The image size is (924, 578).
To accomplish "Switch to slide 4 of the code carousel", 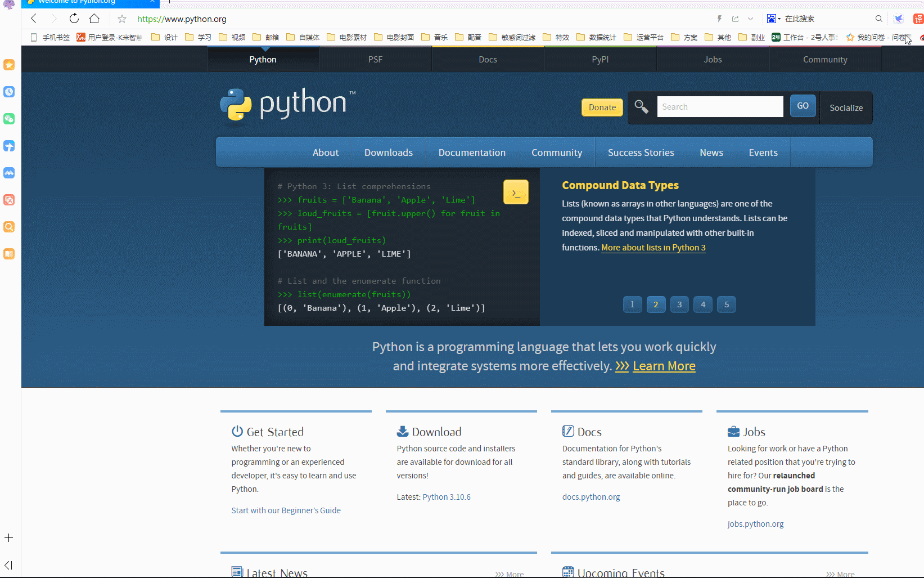I will [x=703, y=304].
